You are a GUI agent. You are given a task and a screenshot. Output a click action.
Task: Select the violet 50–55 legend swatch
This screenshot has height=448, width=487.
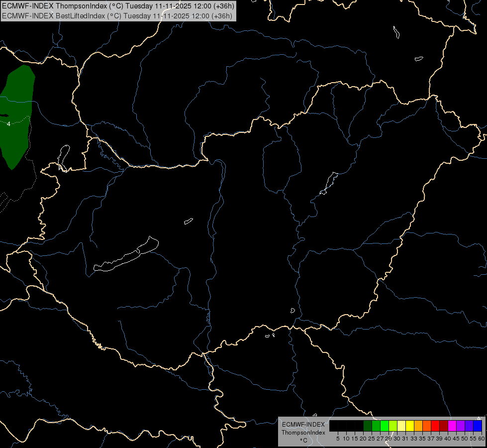[x=469, y=426]
